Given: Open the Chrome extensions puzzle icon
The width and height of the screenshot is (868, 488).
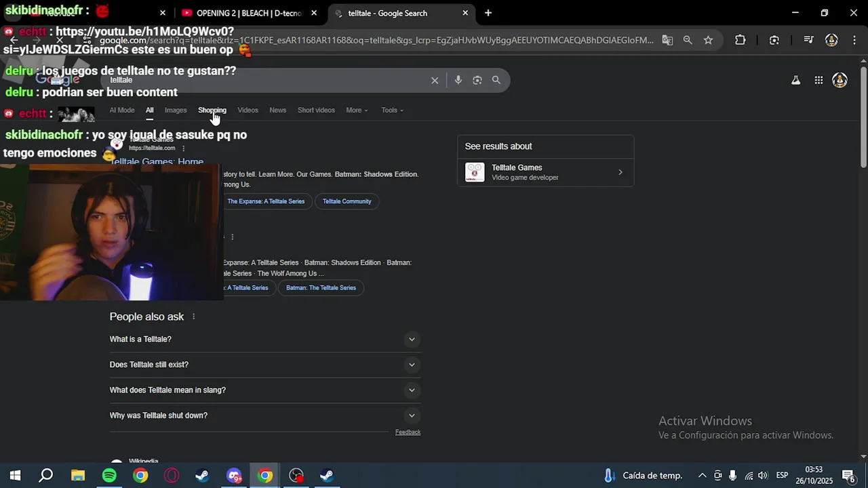Looking at the screenshot, I should click(x=741, y=40).
